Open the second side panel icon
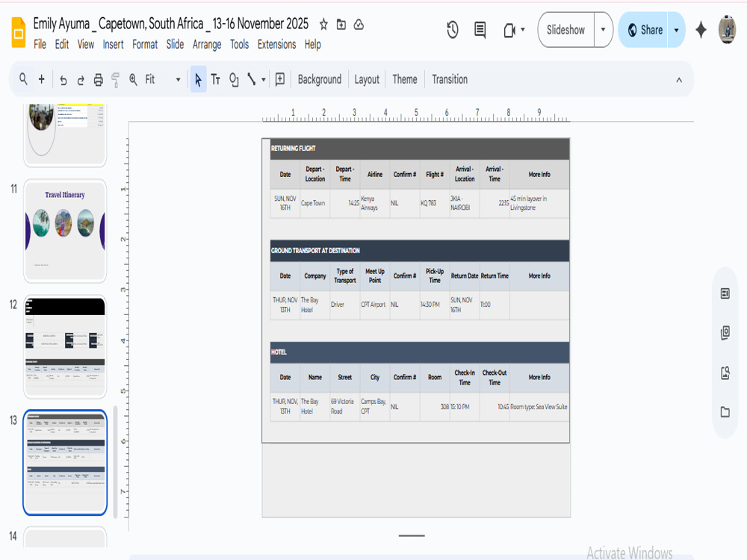Image resolution: width=747 pixels, height=560 pixels. point(725,332)
